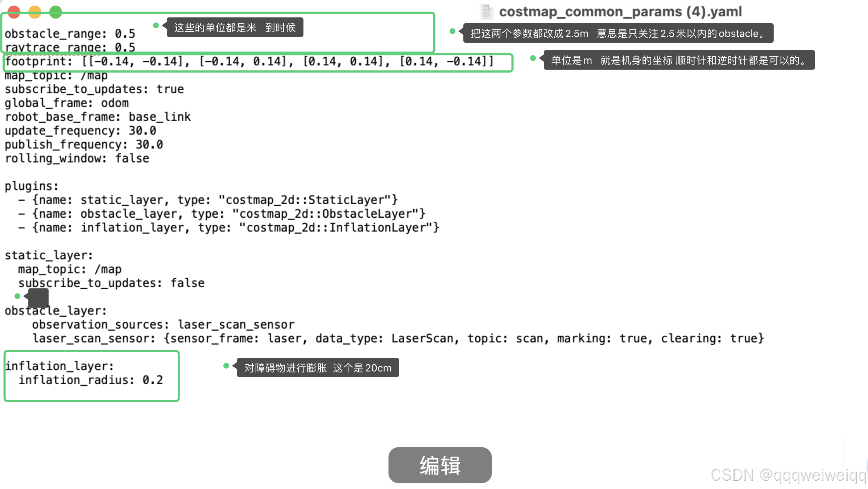Select the 单位是m 就是机身的坐标 annotation bubble
868x489 pixels.
[679, 60]
